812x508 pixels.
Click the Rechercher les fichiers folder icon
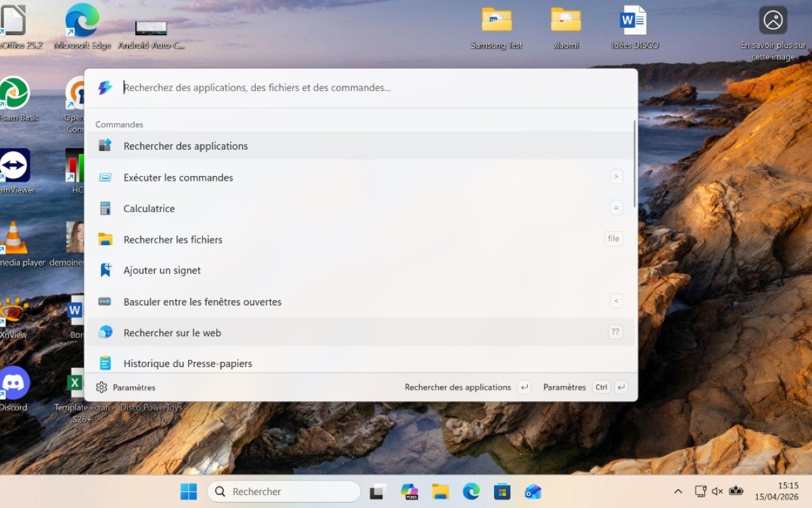click(105, 239)
